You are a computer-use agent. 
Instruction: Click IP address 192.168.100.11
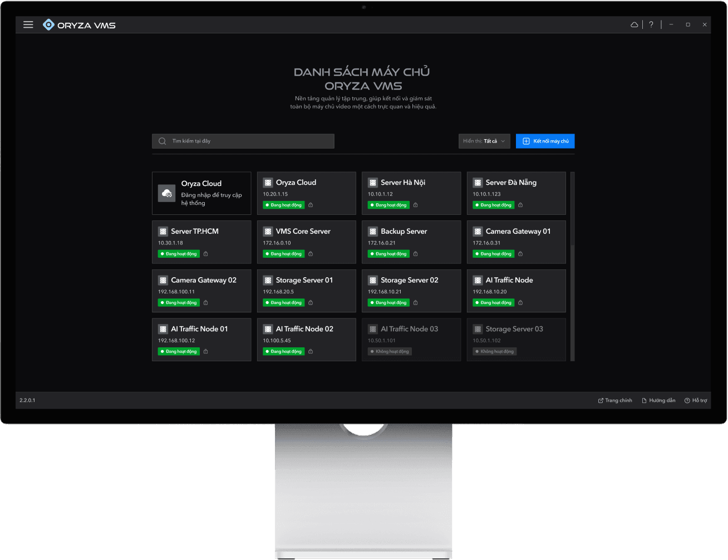[176, 292]
